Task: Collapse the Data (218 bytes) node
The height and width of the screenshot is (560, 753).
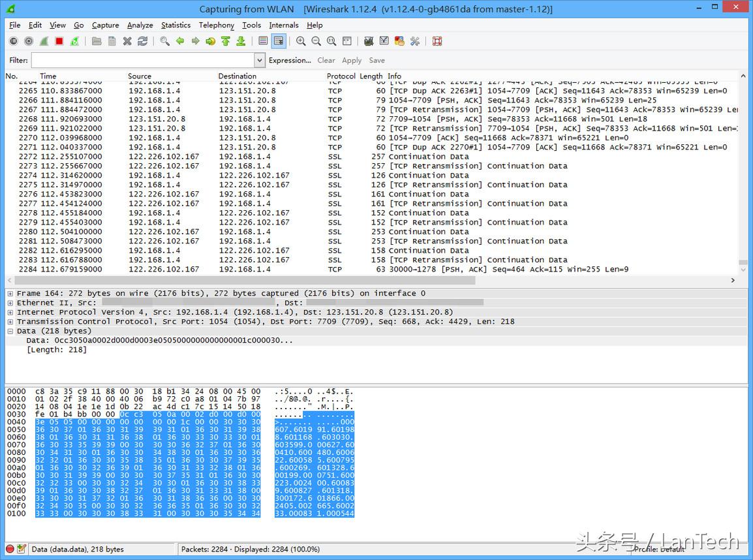Action: click(x=10, y=331)
